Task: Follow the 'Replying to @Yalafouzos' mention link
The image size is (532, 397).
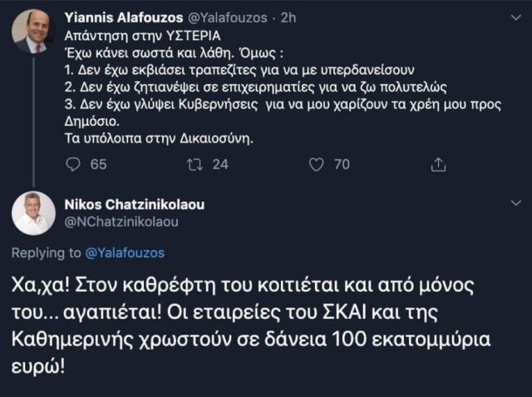Action: [x=126, y=252]
